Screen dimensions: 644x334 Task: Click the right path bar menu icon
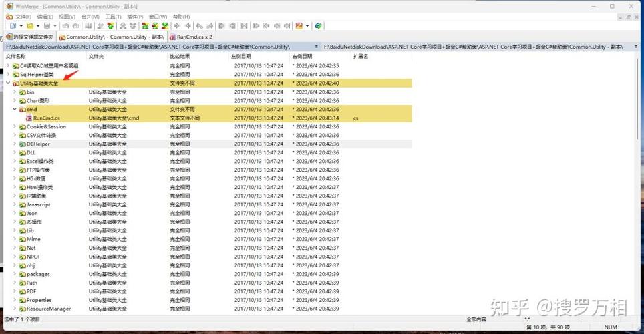[x=636, y=47]
